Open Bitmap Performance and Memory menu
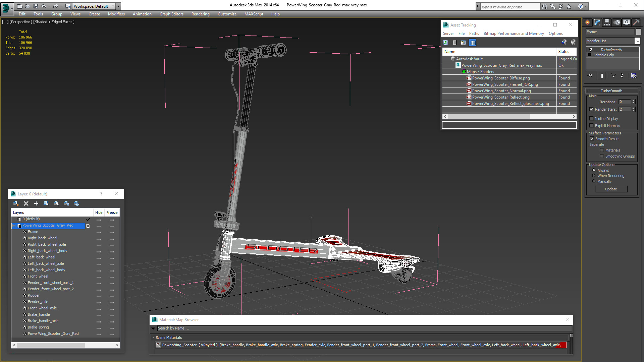This screenshot has height=362, width=644. coord(514,34)
